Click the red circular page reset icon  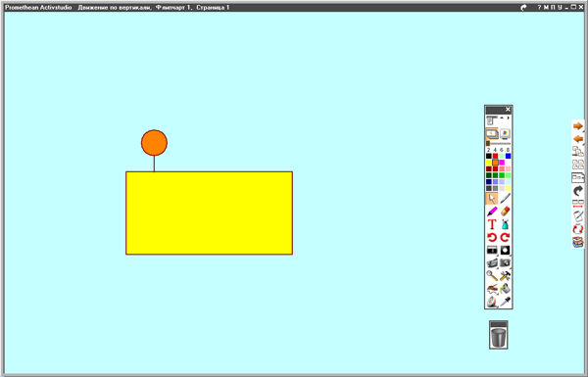point(578,229)
